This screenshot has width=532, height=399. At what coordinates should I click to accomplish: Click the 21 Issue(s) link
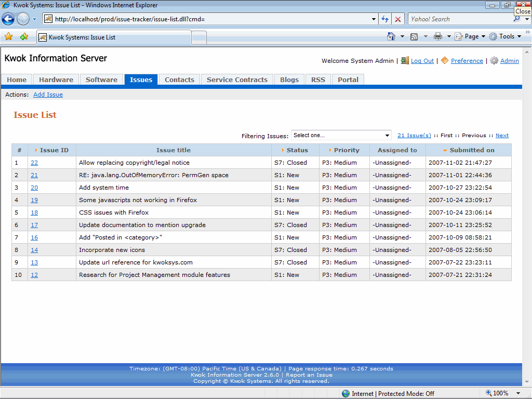[414, 136]
